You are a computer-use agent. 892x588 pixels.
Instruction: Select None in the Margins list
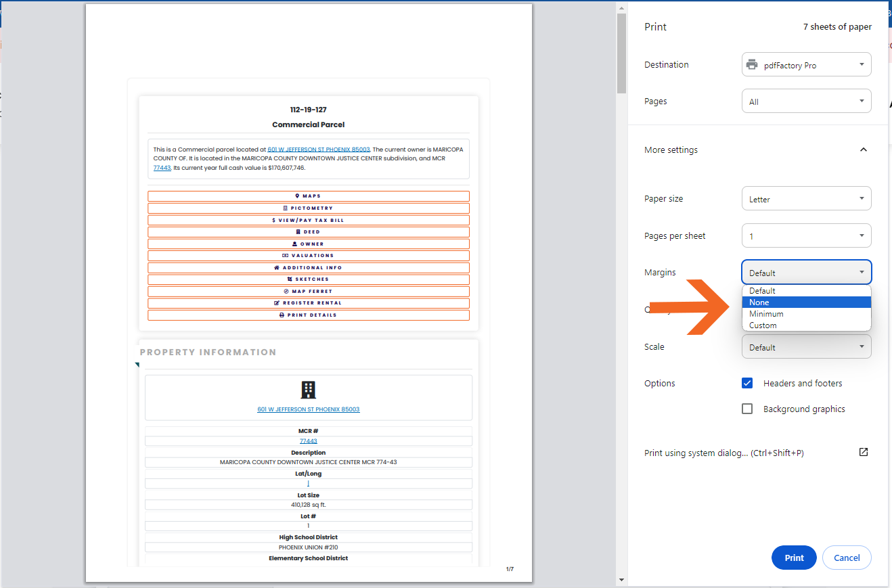pyautogui.click(x=807, y=302)
